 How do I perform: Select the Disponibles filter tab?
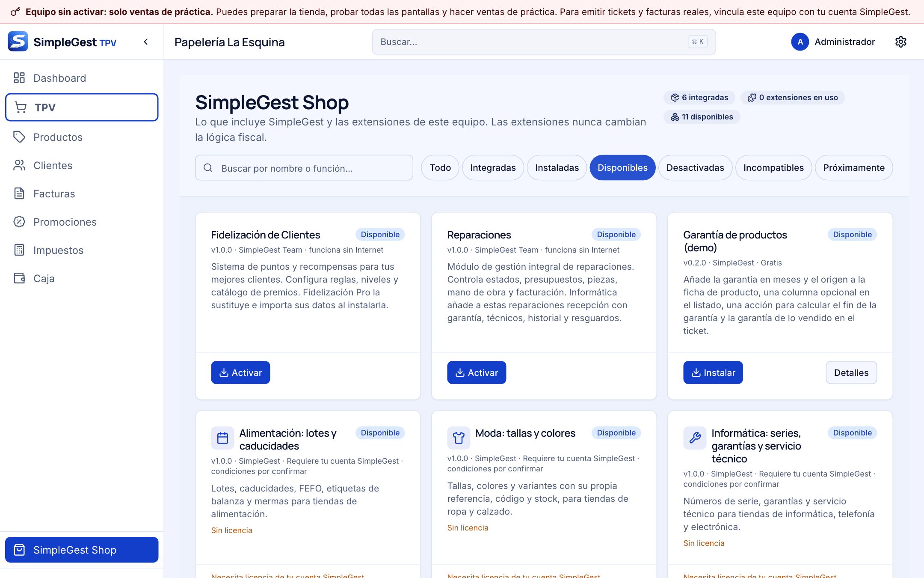click(x=622, y=168)
